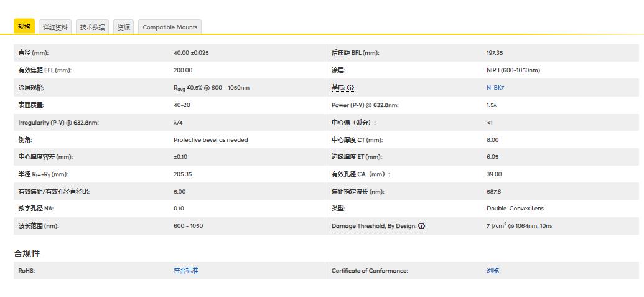Click the Protective bevel as needed text
The width and height of the screenshot is (644, 297).
210,140
